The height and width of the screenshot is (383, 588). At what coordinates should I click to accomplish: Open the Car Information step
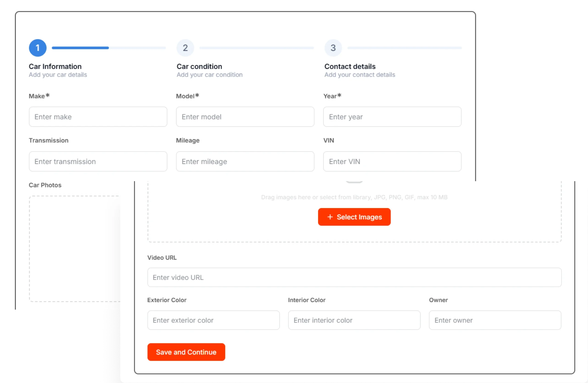pos(55,66)
